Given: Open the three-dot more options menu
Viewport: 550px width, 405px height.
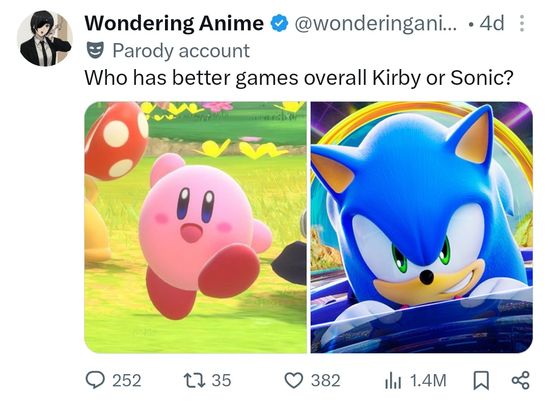Looking at the screenshot, I should (522, 23).
